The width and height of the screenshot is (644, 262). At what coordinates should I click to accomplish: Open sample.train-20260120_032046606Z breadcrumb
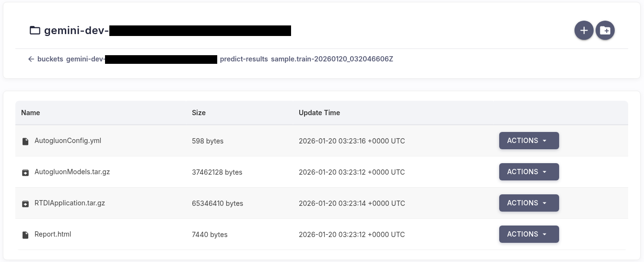coord(332,59)
